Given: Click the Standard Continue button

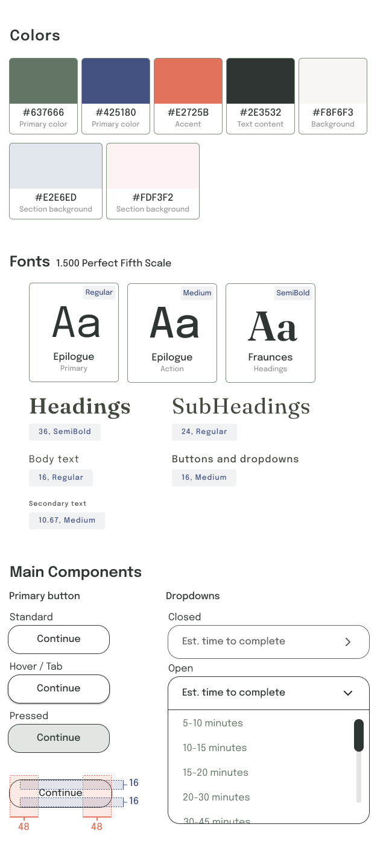Looking at the screenshot, I should coord(59,639).
